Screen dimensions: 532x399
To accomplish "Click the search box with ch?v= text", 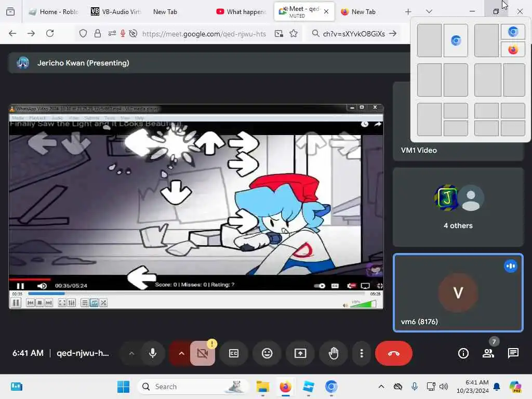I will click(x=353, y=34).
